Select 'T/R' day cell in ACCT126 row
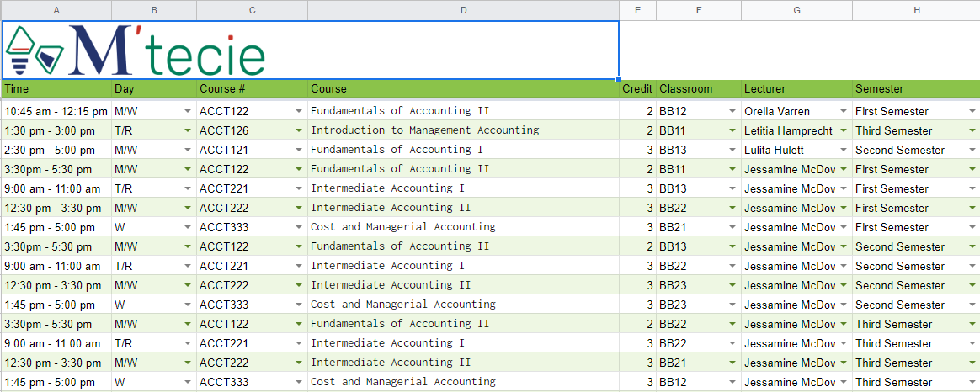The width and height of the screenshot is (980, 392). pos(154,131)
